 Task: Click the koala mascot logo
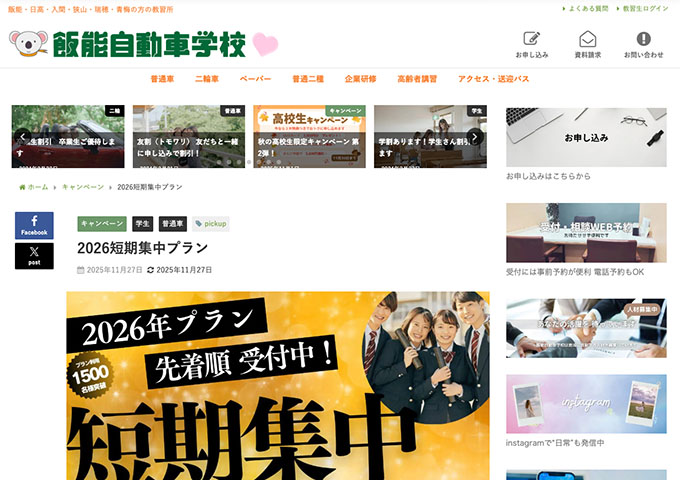pos(28,43)
